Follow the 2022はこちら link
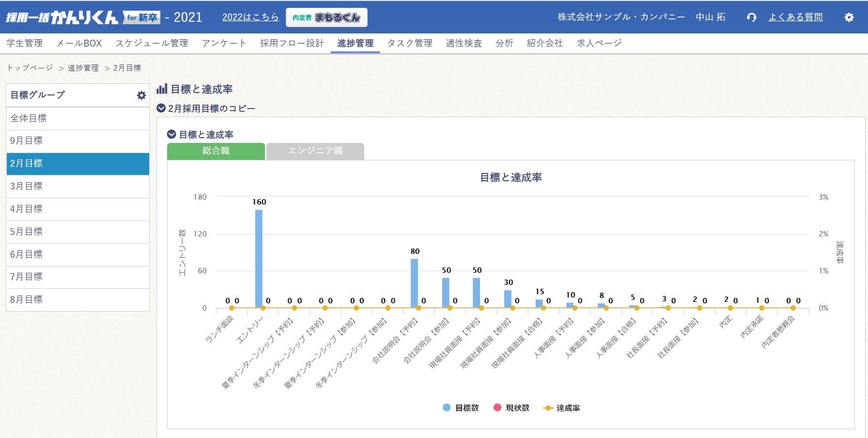The image size is (868, 438). pos(250,17)
